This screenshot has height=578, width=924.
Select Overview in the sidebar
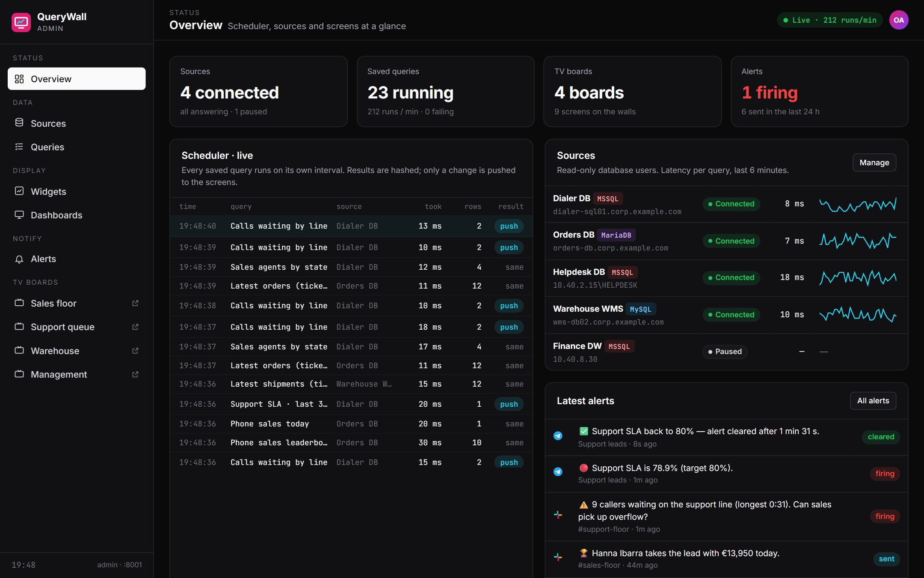[77, 79]
